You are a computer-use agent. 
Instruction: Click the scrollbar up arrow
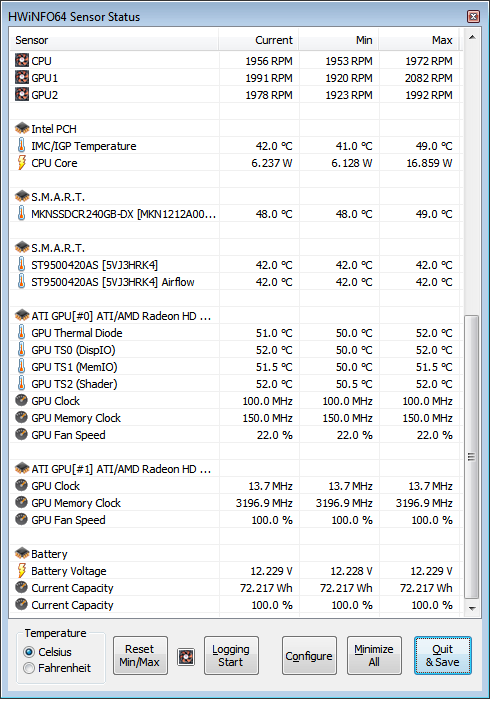472,37
